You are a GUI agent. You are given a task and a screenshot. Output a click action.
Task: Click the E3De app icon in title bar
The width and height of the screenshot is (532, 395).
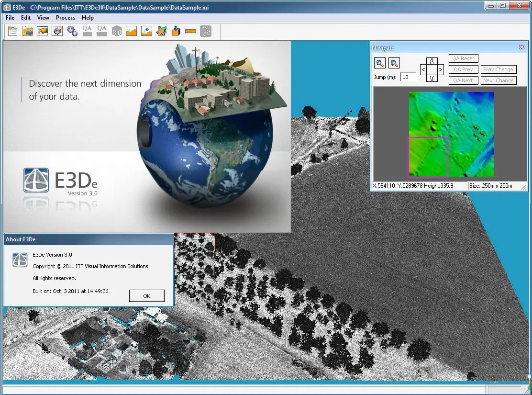point(7,7)
